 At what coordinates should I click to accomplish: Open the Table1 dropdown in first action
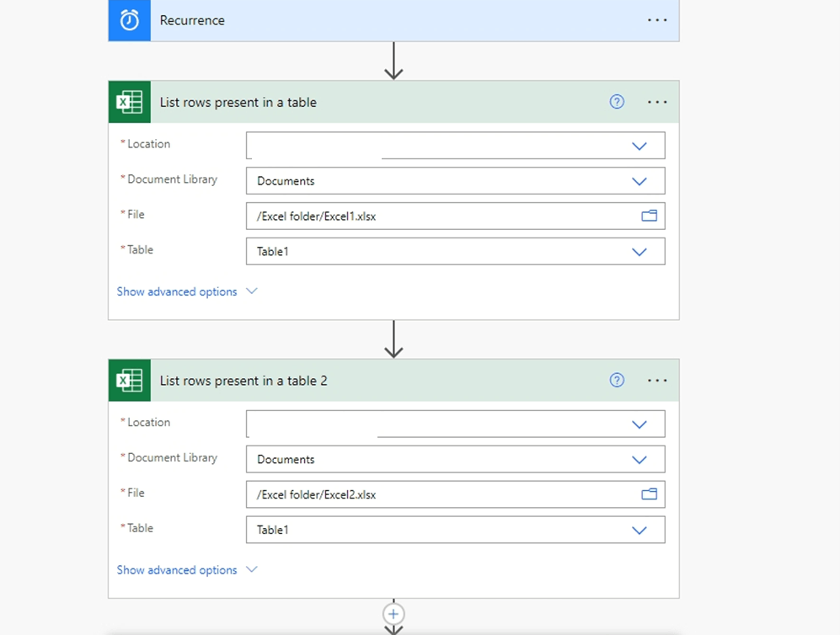639,251
